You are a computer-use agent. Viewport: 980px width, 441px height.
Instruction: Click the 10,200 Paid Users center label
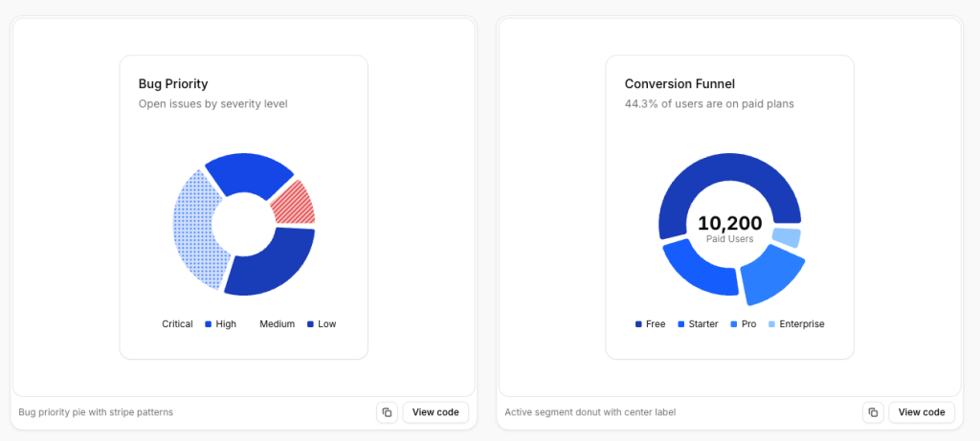pyautogui.click(x=729, y=228)
